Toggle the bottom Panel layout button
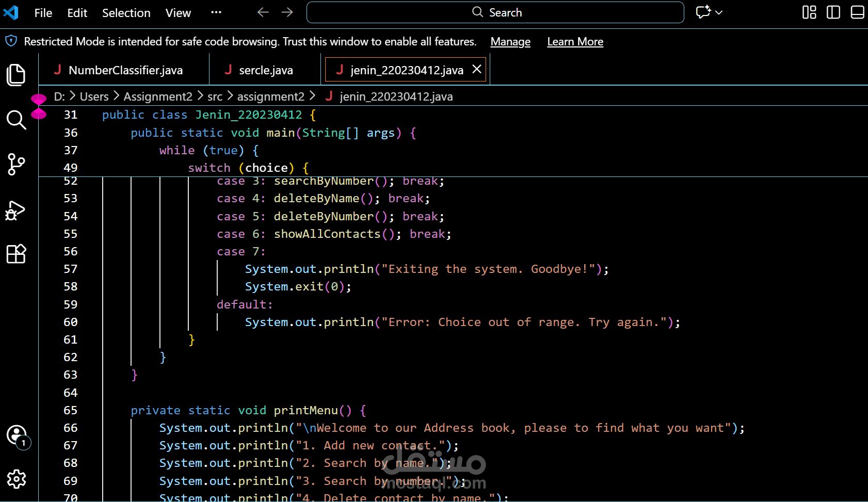 [x=857, y=12]
